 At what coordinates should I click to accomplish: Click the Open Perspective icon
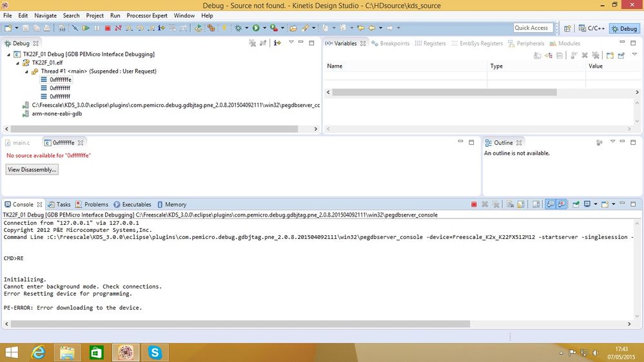coord(567,28)
